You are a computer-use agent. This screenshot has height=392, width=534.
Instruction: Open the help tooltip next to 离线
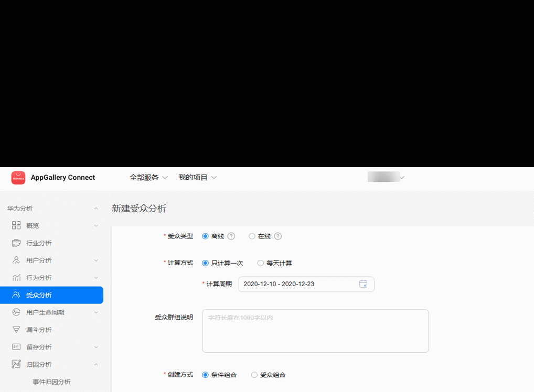[x=231, y=236]
